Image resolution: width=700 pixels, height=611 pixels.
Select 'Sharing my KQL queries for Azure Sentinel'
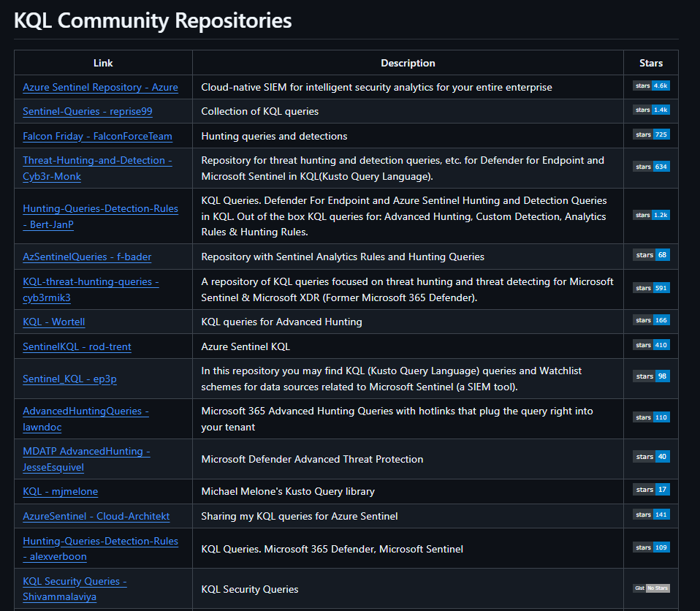300,516
